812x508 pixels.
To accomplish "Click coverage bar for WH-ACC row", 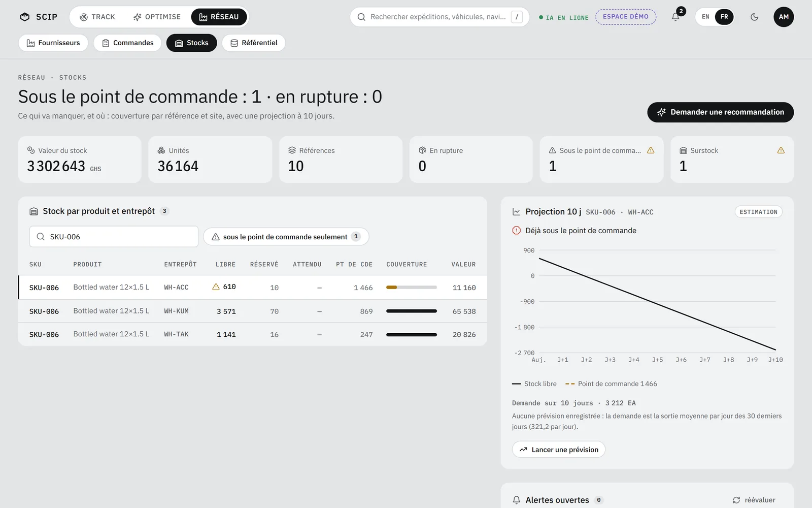I will [412, 288].
